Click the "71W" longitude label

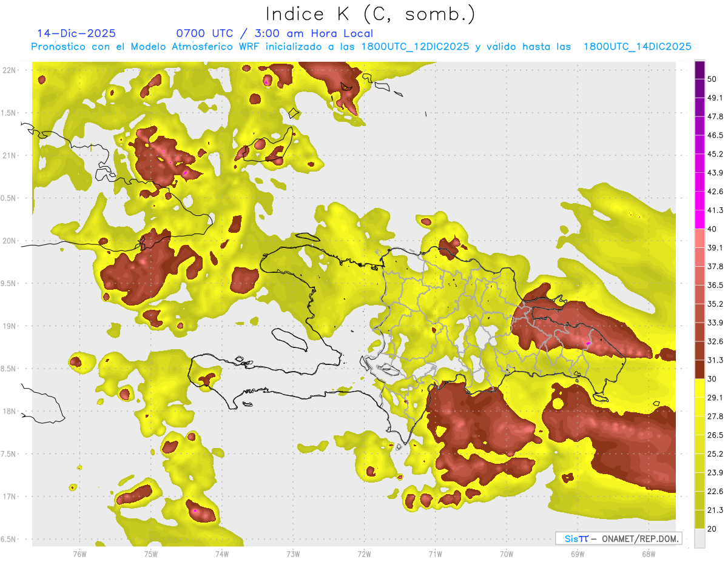[435, 554]
